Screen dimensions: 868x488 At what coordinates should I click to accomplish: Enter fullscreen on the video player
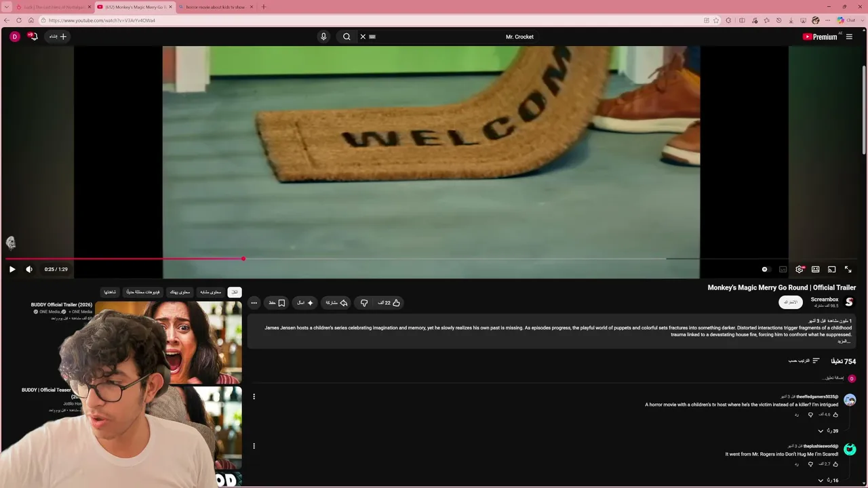click(848, 269)
